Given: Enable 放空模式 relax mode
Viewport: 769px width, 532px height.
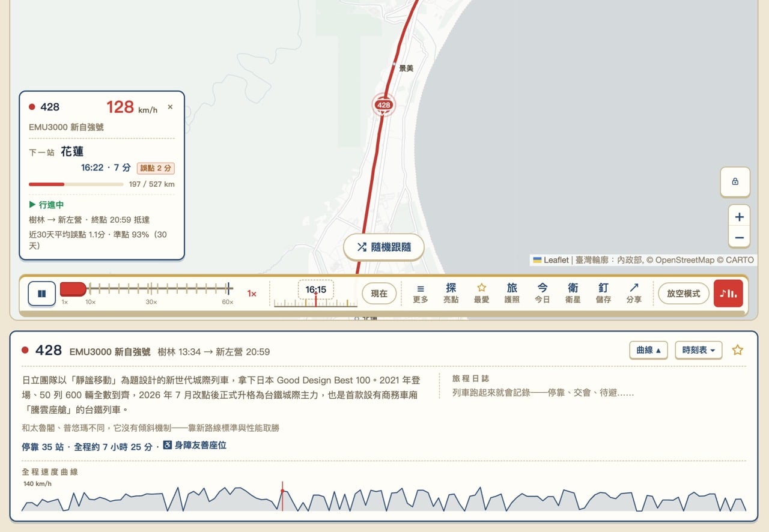Looking at the screenshot, I should 684,294.
